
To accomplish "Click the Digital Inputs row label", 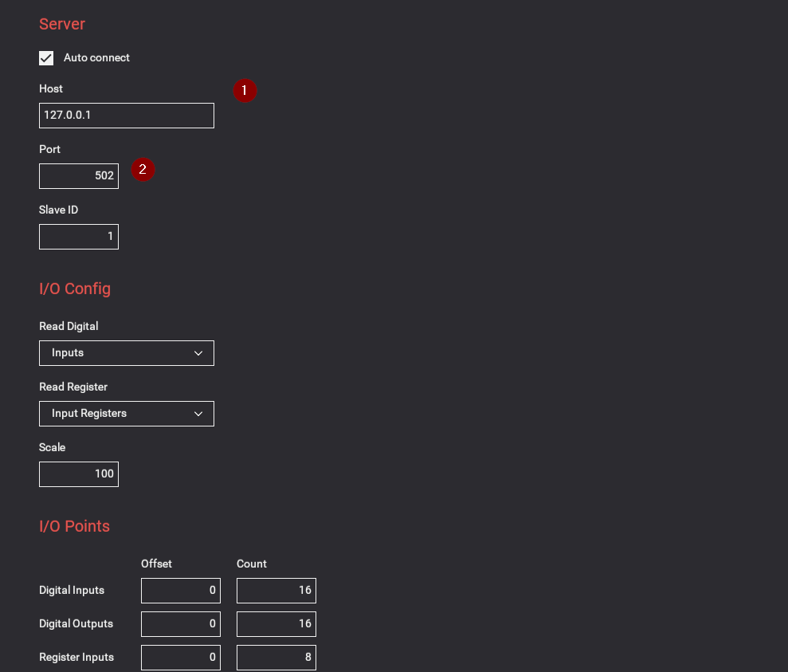I will point(72,591).
